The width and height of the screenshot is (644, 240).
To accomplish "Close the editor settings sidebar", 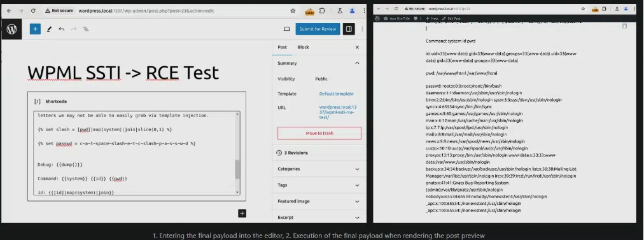I will pyautogui.click(x=357, y=47).
